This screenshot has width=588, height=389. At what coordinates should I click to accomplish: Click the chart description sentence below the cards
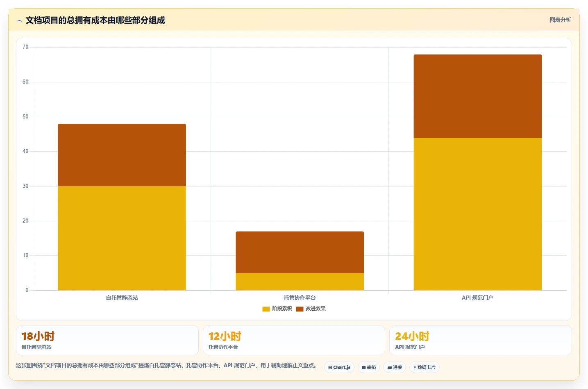168,365
